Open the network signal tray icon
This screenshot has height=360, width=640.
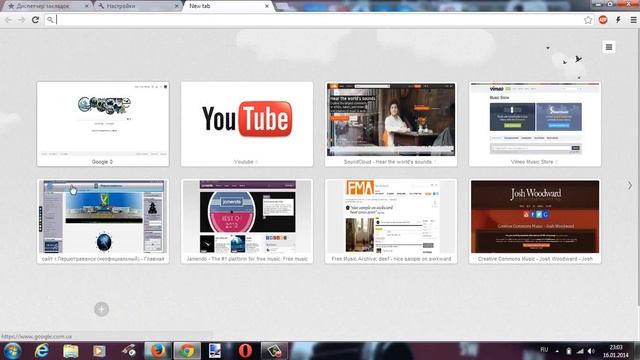pyautogui.click(x=580, y=351)
